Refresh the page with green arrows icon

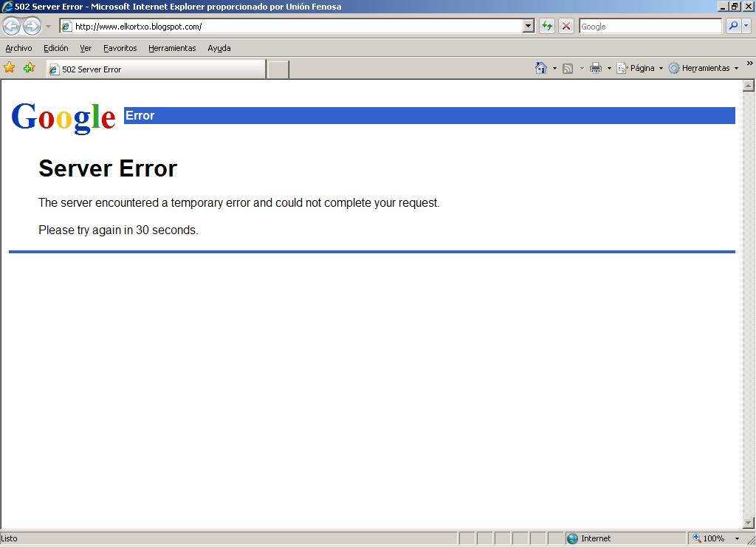point(547,26)
